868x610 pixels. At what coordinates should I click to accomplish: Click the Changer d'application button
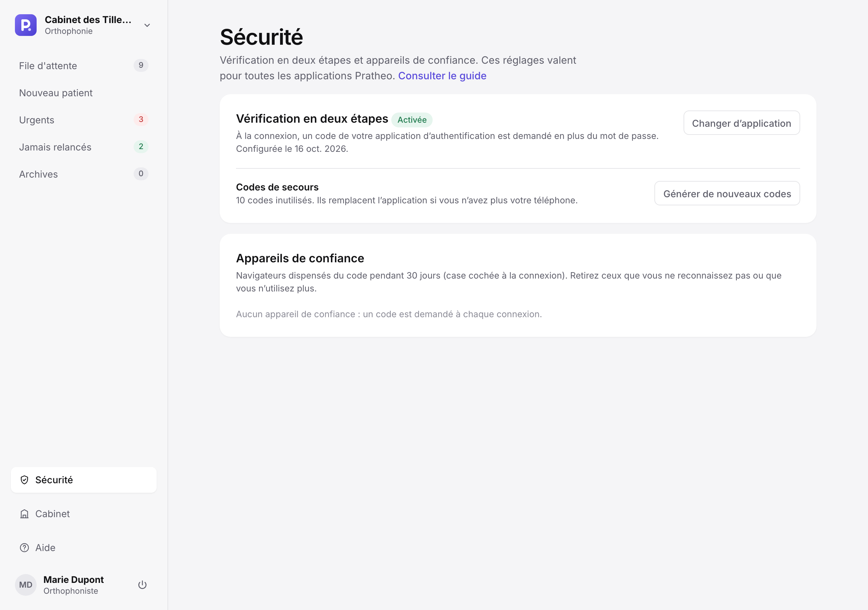tap(741, 123)
